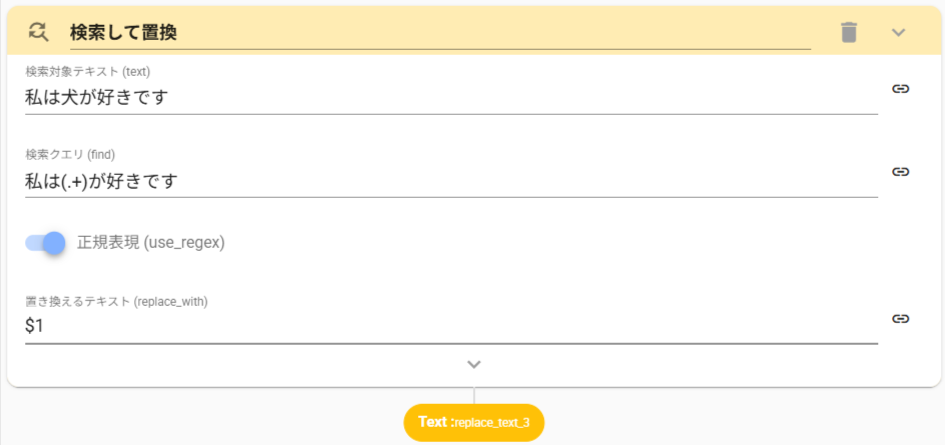The image size is (945, 445).
Task: Toggle the 正規表現 (use_regex) switch
Action: [x=45, y=243]
